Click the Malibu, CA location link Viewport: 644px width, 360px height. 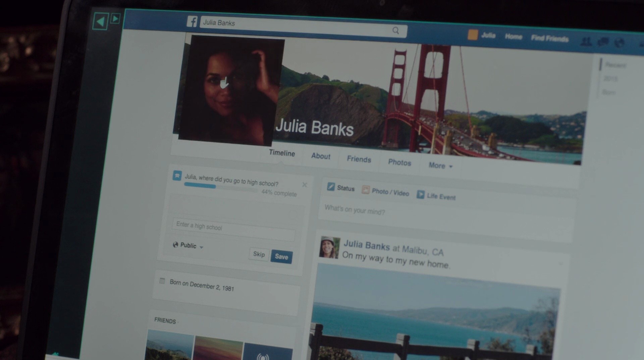point(423,251)
